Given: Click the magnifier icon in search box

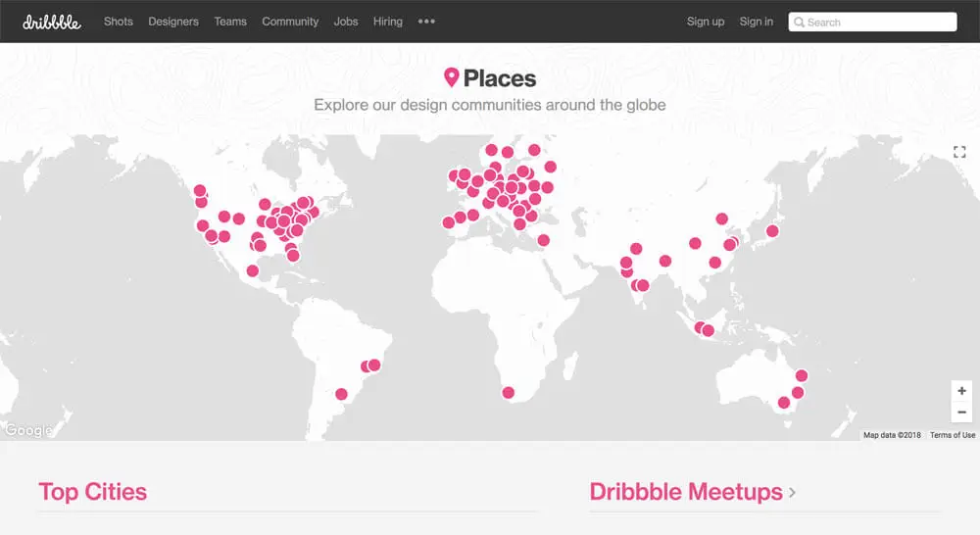Looking at the screenshot, I should tap(799, 23).
